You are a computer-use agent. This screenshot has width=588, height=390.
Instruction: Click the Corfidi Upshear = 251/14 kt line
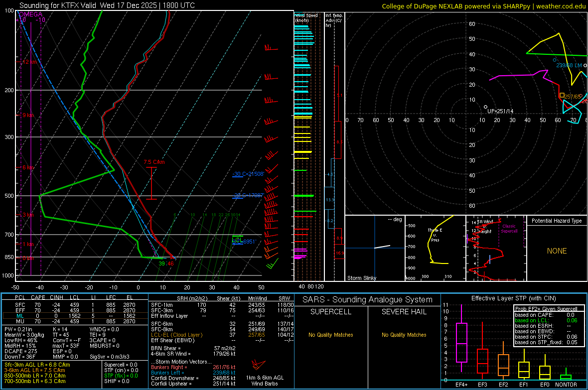[x=193, y=384]
